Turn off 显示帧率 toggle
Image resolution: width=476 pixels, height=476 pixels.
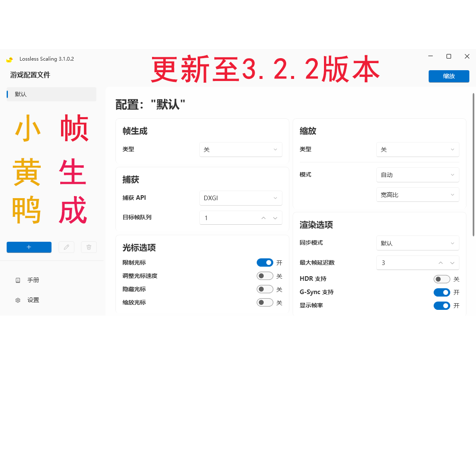click(x=442, y=306)
